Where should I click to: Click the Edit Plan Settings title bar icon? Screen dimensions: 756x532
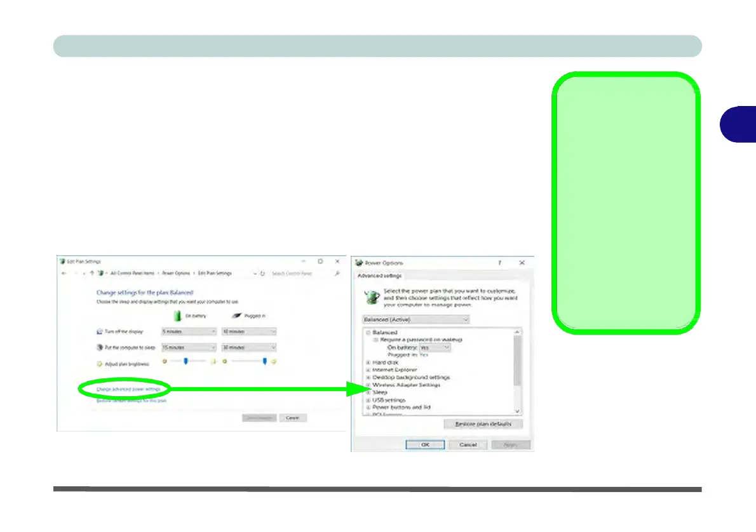[x=62, y=261]
